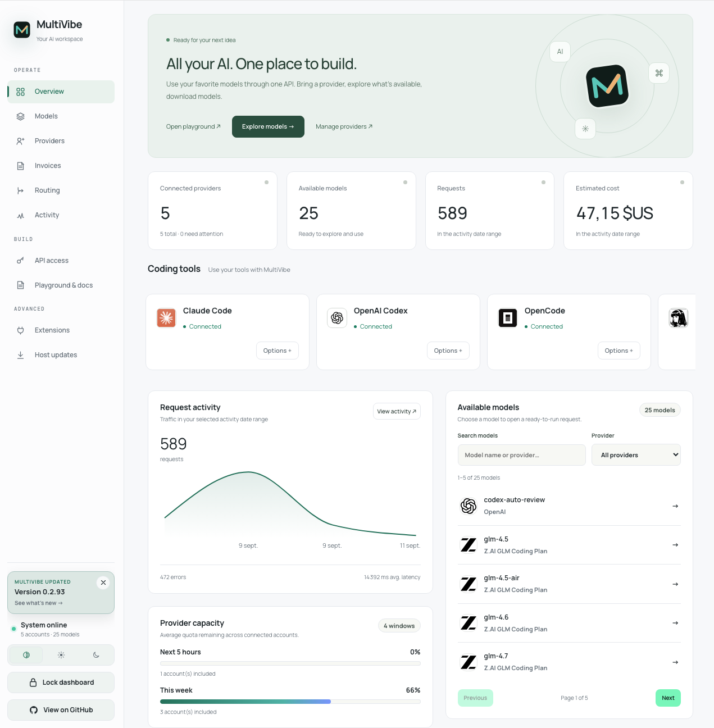Click the arrow for glm-4.7 row
This screenshot has width=714, height=728.
point(675,662)
